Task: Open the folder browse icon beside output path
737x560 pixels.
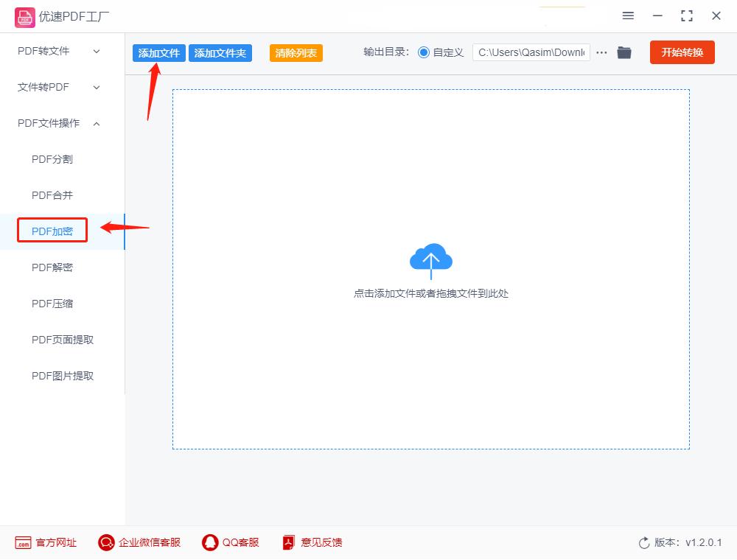Action: [x=624, y=52]
